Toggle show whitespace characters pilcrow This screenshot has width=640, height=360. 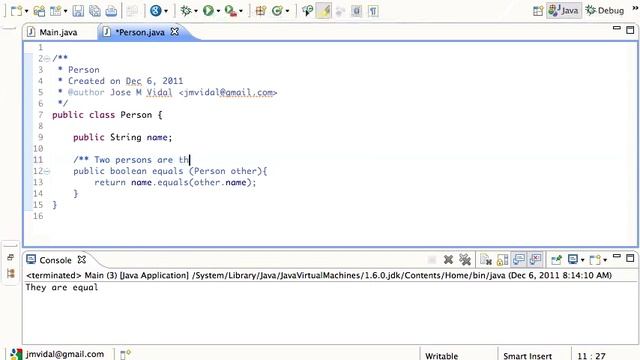tap(373, 11)
